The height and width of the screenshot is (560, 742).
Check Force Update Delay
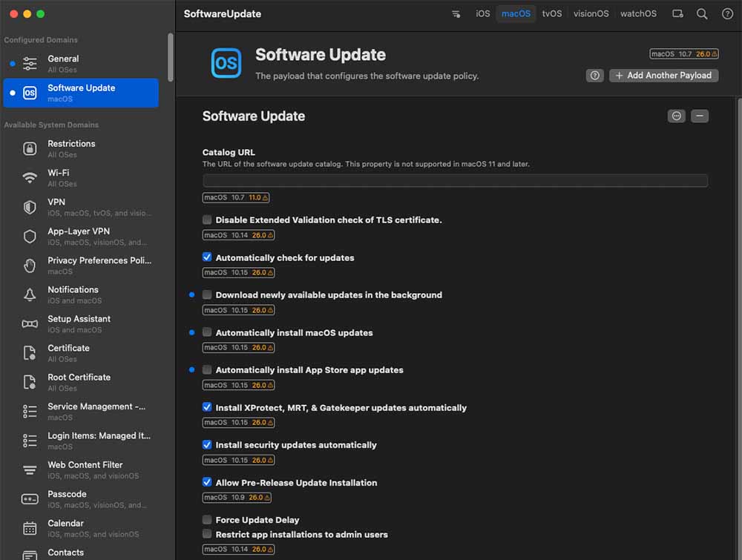(x=207, y=519)
